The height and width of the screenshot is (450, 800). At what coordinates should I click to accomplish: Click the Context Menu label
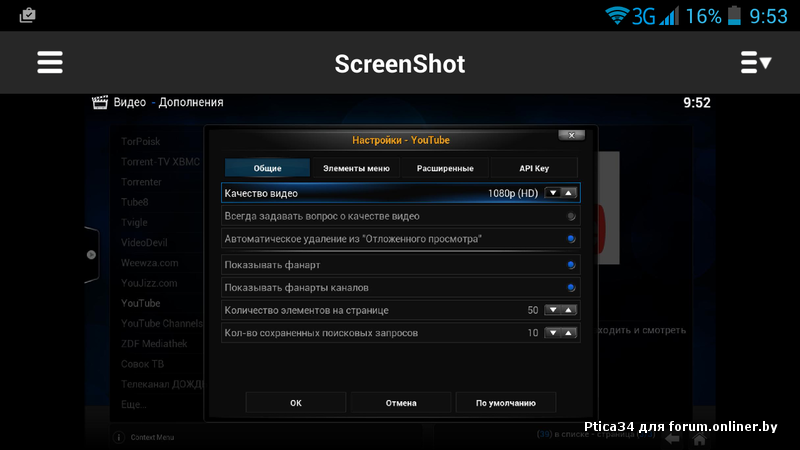[x=152, y=437]
